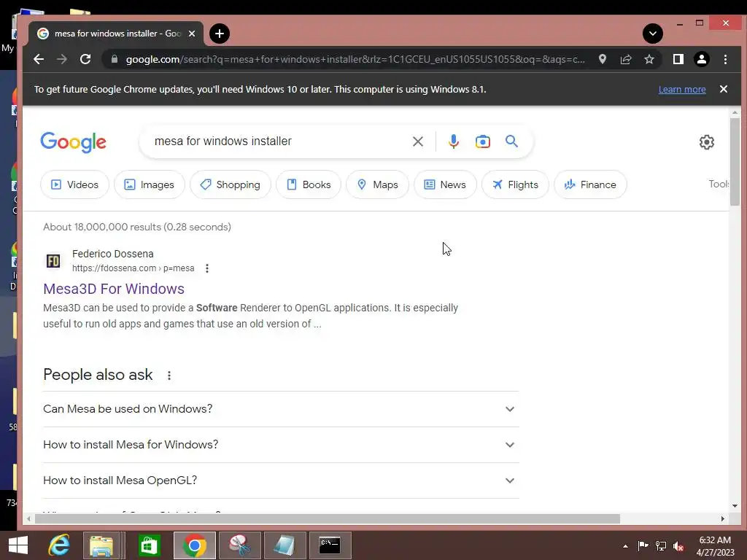Open Windows Start button

tap(18, 545)
